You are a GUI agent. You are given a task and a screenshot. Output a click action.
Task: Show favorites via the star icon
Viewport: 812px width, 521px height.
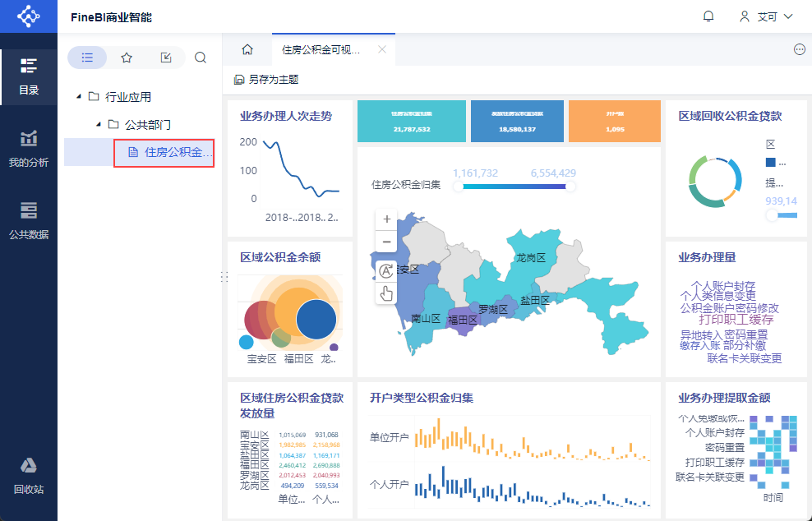click(127, 58)
